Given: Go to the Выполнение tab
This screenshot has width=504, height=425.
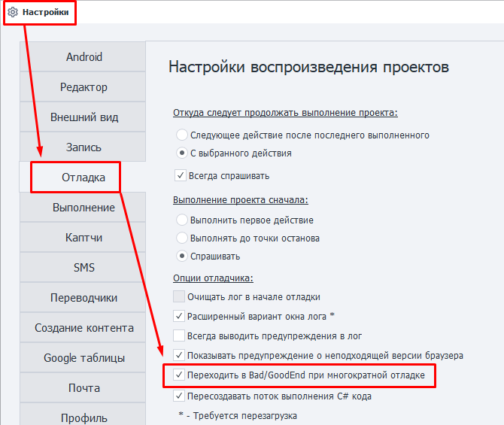Looking at the screenshot, I should 83,208.
